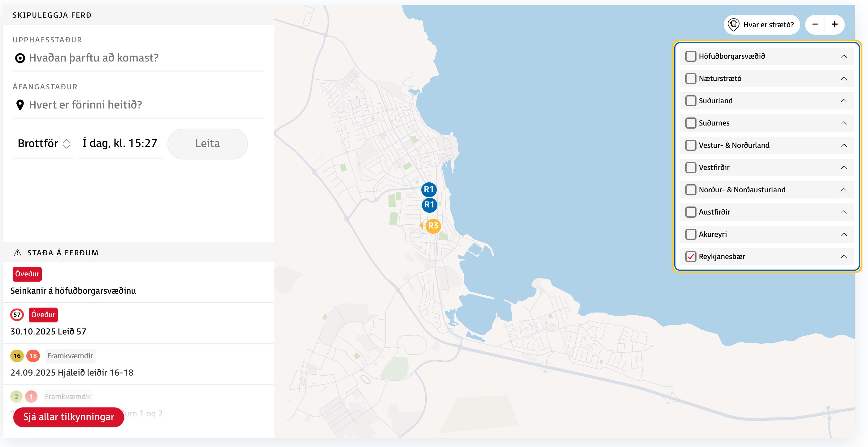Open the Hjáleið leiðir 16-18 notice
This screenshot has width=868, height=447.
(72, 372)
